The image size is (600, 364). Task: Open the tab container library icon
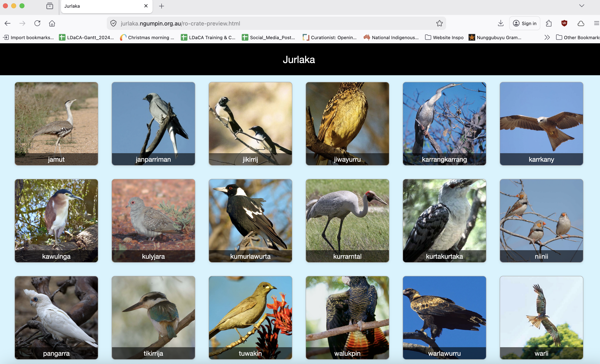(x=50, y=6)
